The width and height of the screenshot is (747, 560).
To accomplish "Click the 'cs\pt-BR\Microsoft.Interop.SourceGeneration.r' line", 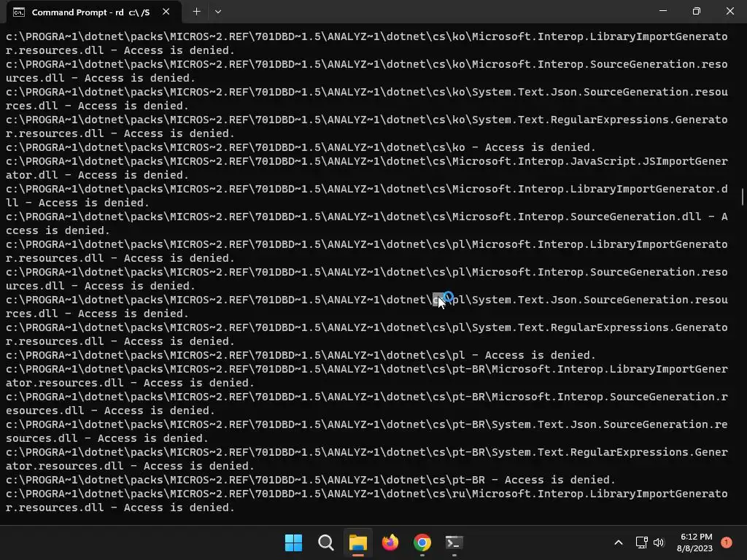I will pyautogui.click(x=367, y=397).
